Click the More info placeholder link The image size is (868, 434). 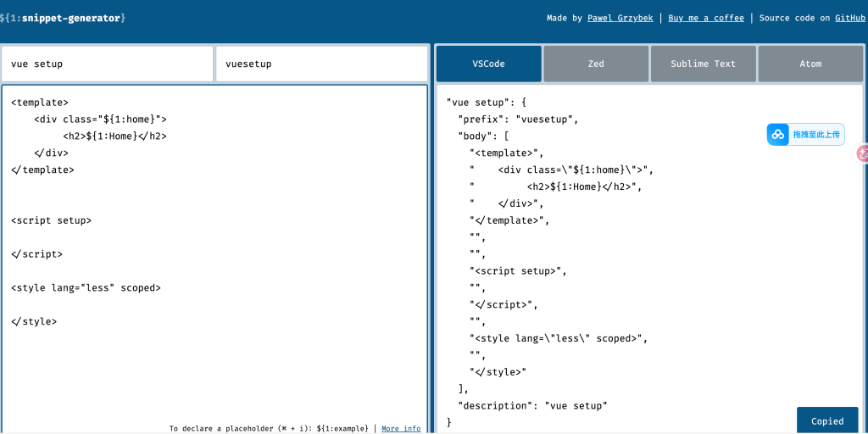(x=400, y=428)
